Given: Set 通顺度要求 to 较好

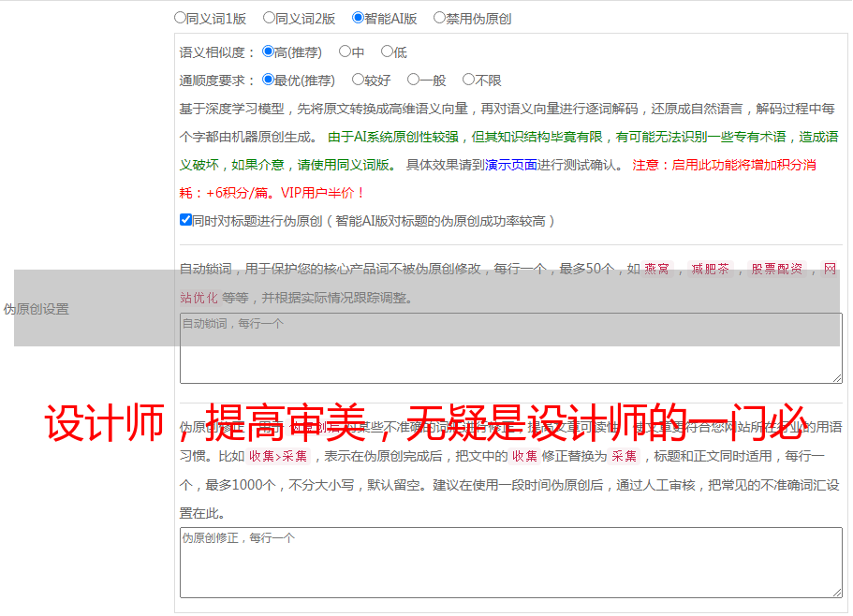Looking at the screenshot, I should tap(358, 80).
